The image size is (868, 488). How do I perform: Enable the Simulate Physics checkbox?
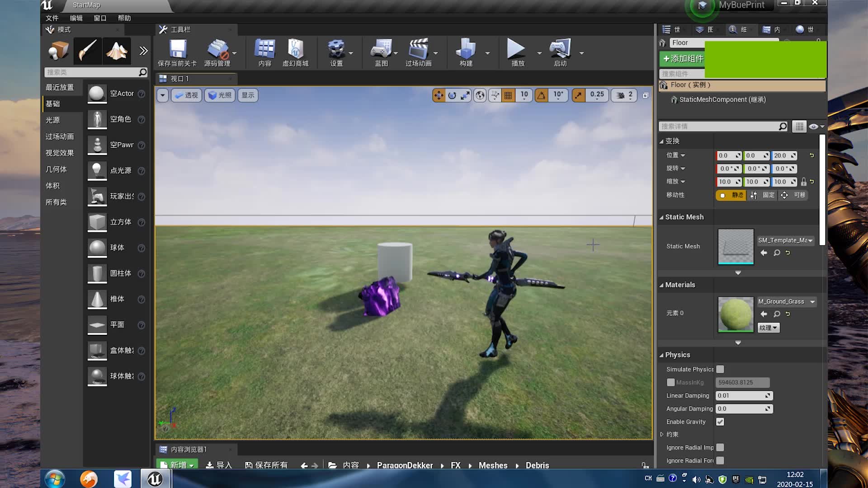tap(720, 369)
